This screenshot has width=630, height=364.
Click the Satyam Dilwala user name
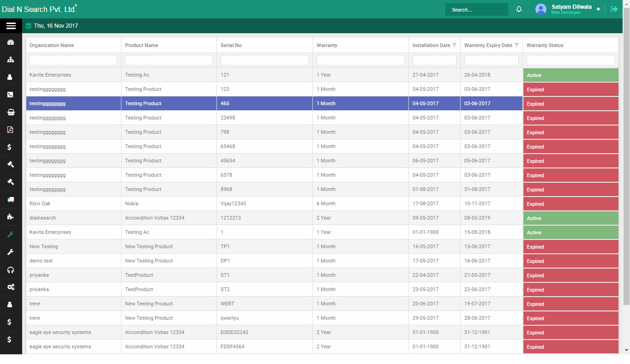click(x=571, y=7)
